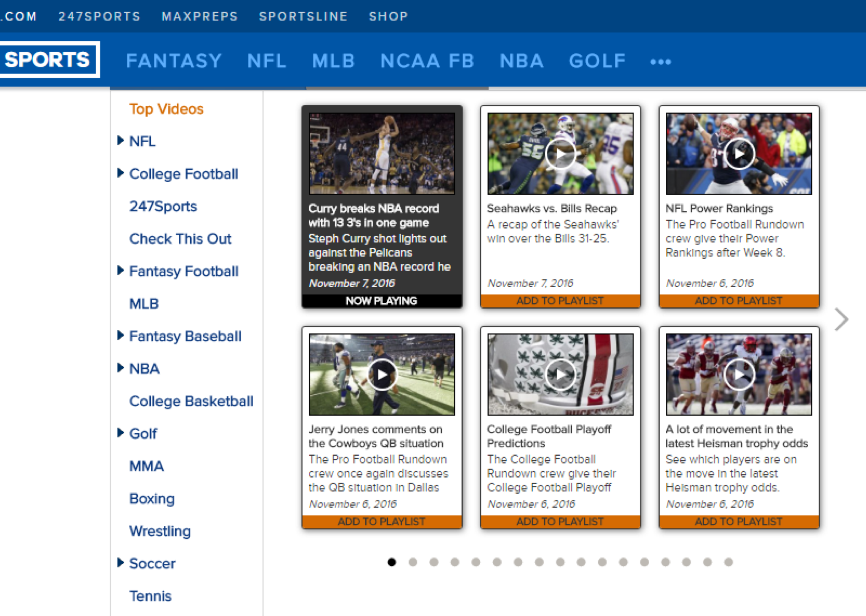The height and width of the screenshot is (616, 866).
Task: Expand the NFL sidebar category
Action: pyautogui.click(x=120, y=140)
